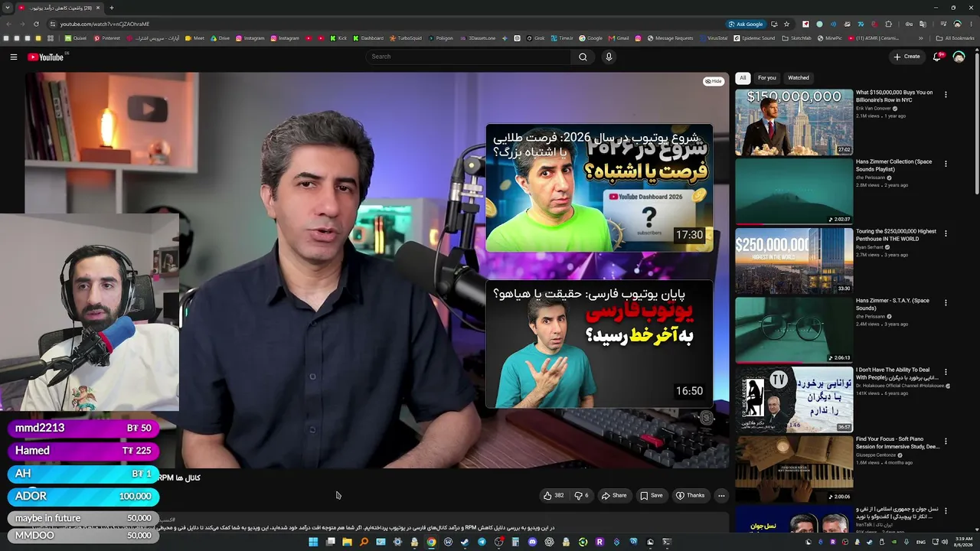The image size is (980, 551).
Task: Click the ENG language indicator in the tray
Action: pos(921,542)
